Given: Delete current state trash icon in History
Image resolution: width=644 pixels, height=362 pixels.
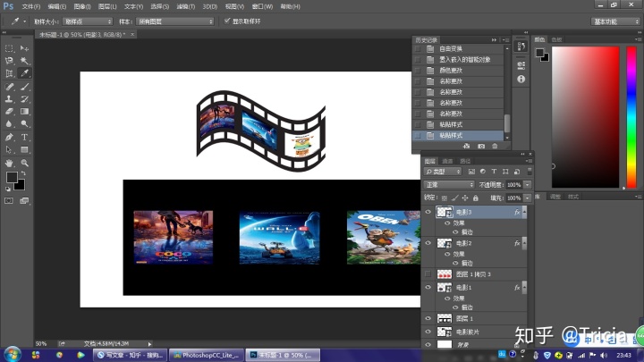Looking at the screenshot, I should 495,146.
